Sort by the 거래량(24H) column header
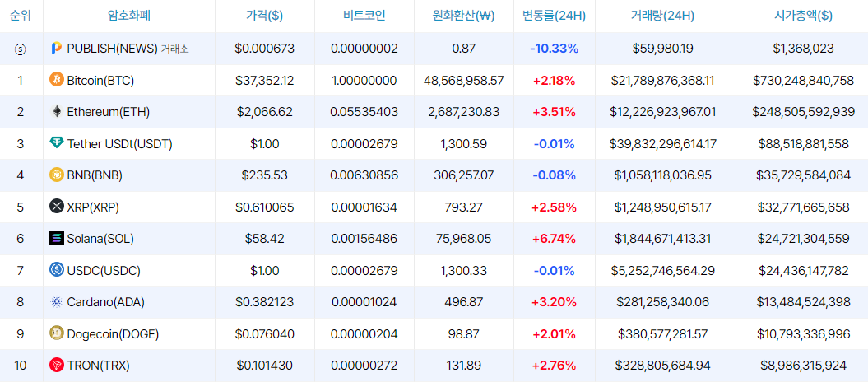Viewport: 868px width, 382px height. [663, 16]
